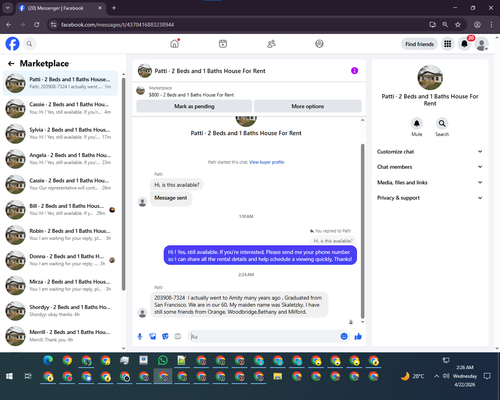Image resolution: width=500 pixels, height=400 pixels.
Task: Open the Video icon in top navigation
Action: pyautogui.click(x=223, y=44)
